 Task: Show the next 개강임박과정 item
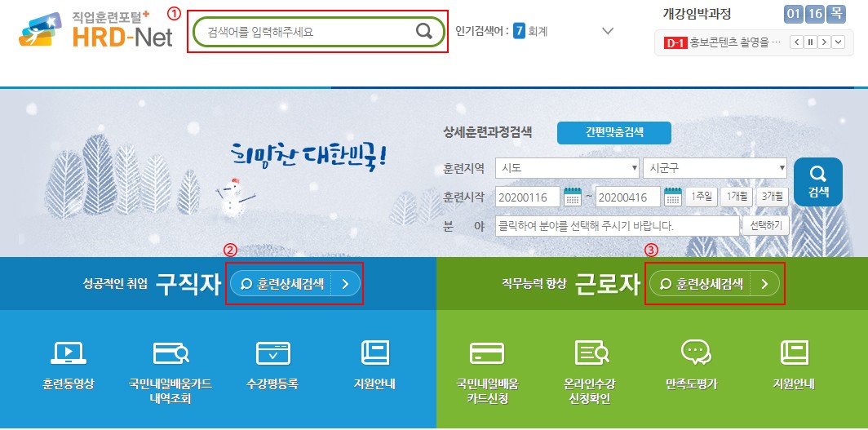tap(824, 42)
